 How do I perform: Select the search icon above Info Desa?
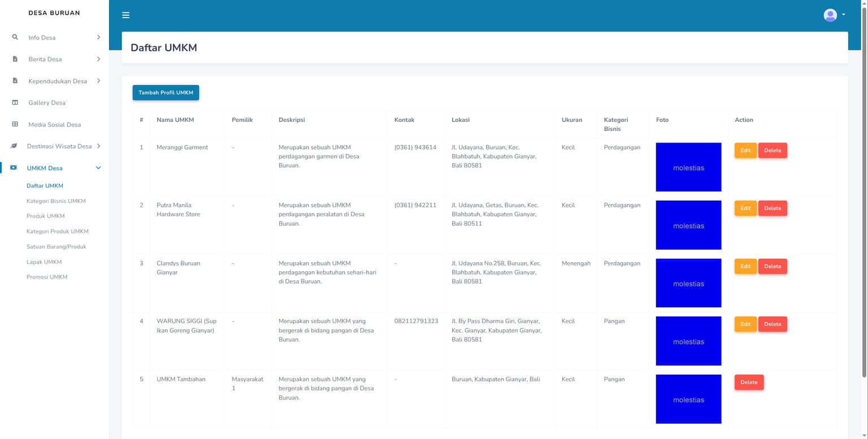15,37
